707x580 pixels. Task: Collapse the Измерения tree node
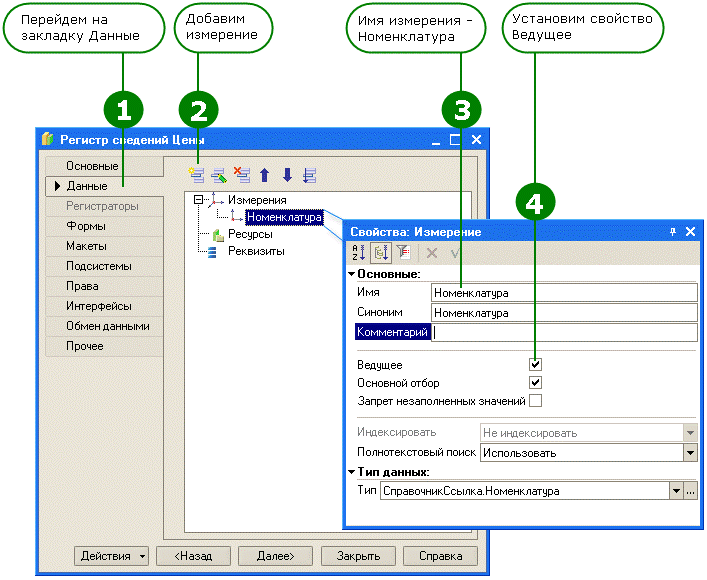(198, 200)
